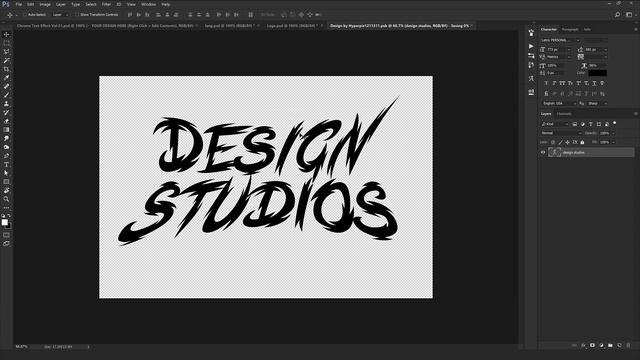Screen dimensions: 640x360
Task: Switch to the Paragraph tab
Action: pos(570,29)
